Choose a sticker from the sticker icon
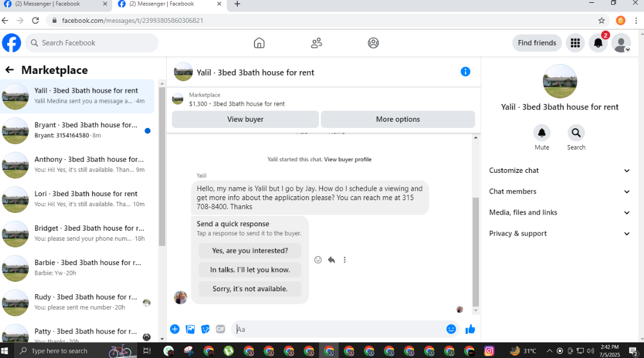 tap(206, 329)
